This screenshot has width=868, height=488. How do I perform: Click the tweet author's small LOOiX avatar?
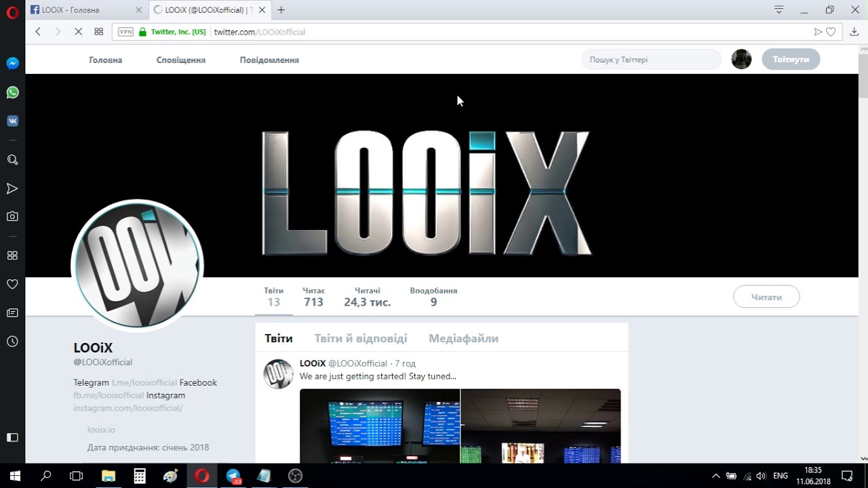point(279,373)
